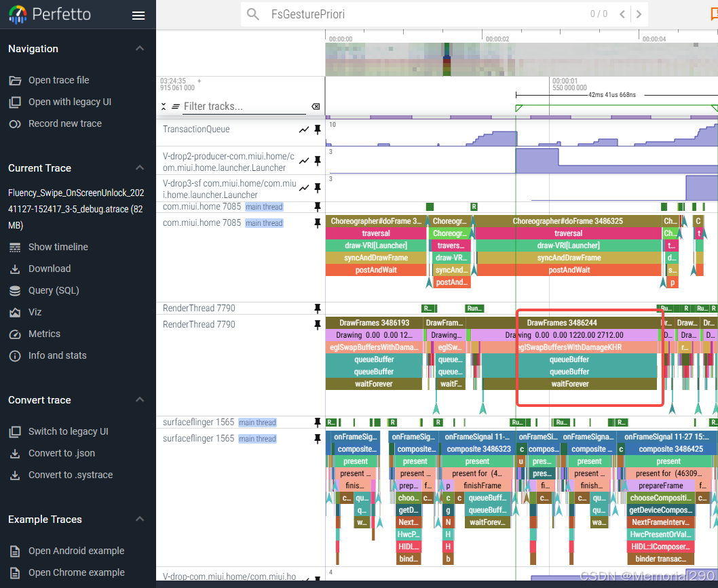Open TransactionQueue counter chart options icon
This screenshot has width=718, height=588.
(304, 130)
